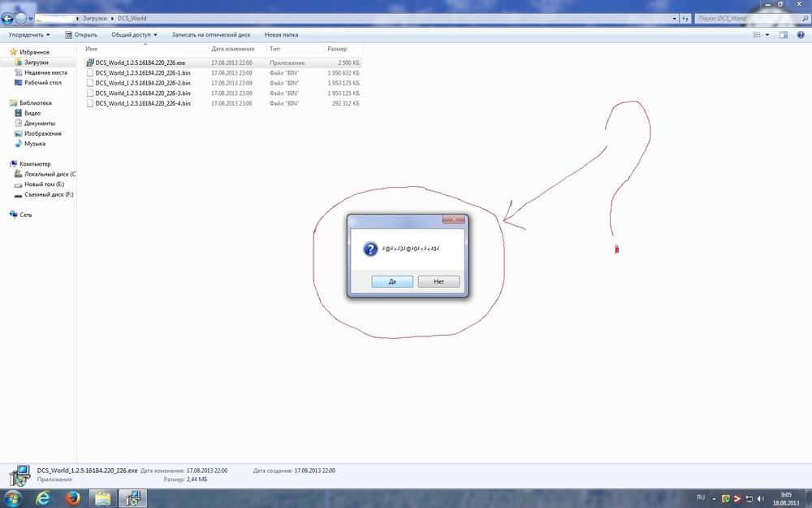The height and width of the screenshot is (508, 812).
Task: Close the small question dialog
Action: click(454, 219)
